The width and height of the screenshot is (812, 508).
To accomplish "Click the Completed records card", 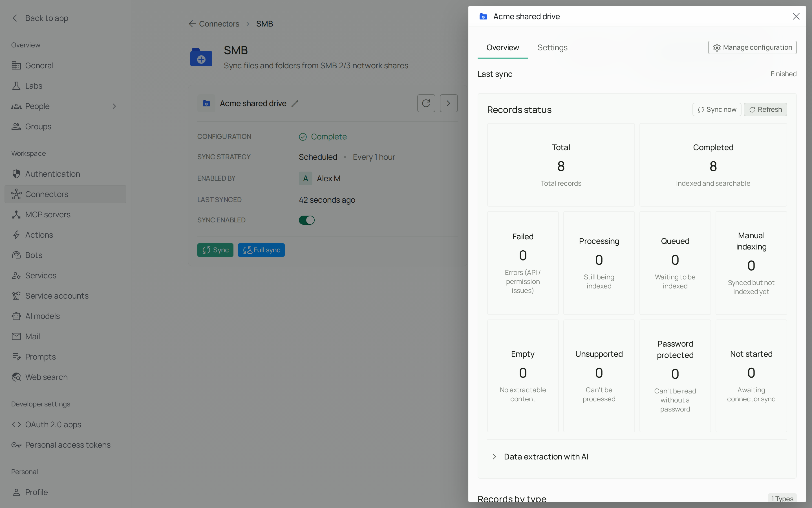I will (713, 165).
